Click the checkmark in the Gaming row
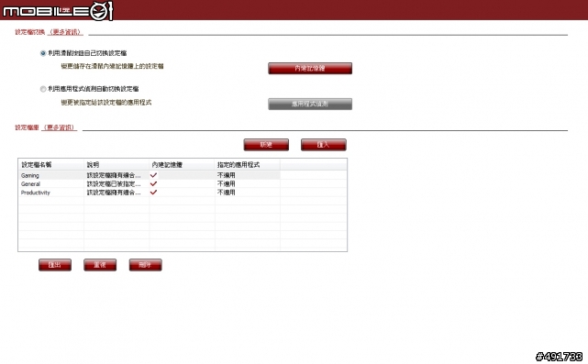The width and height of the screenshot is (588, 364). 153,175
